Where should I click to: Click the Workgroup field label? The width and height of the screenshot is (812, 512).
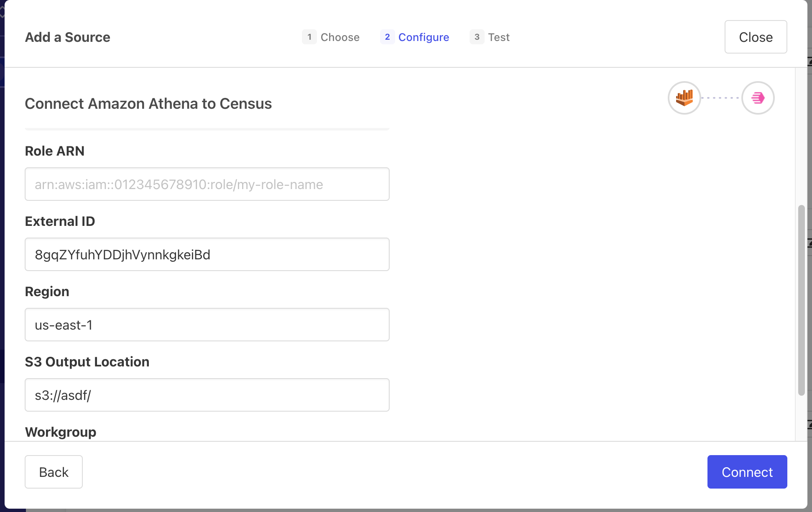point(61,432)
